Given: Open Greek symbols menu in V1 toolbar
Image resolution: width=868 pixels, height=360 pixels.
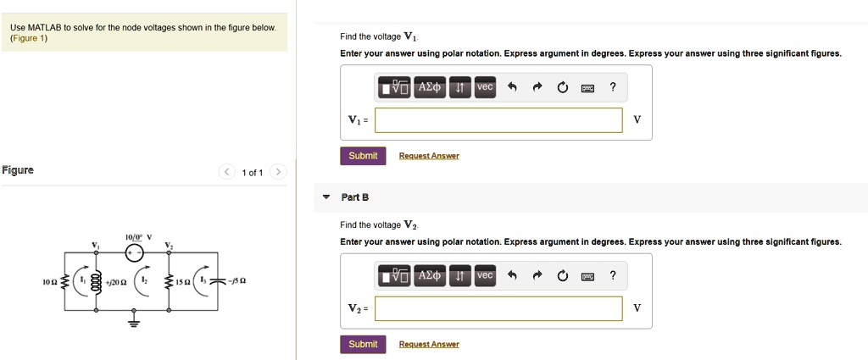Looking at the screenshot, I should coord(430,87).
